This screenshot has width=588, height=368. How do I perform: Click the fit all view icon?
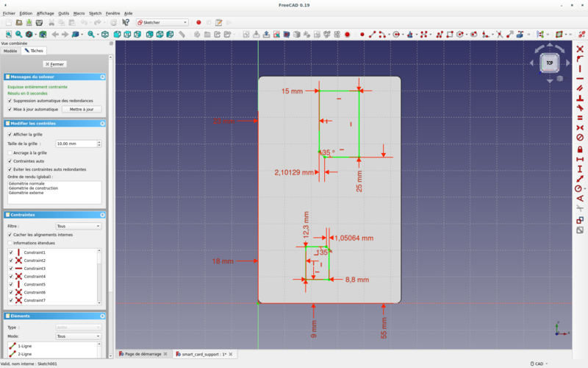[x=9, y=35]
